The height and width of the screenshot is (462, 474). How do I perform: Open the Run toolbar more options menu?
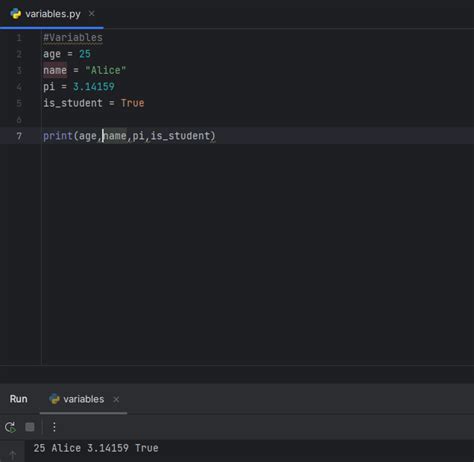(54, 427)
